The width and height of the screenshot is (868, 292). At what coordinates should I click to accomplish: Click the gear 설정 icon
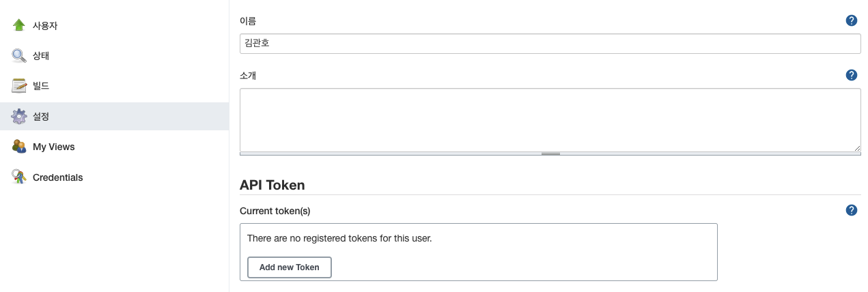[x=19, y=117]
